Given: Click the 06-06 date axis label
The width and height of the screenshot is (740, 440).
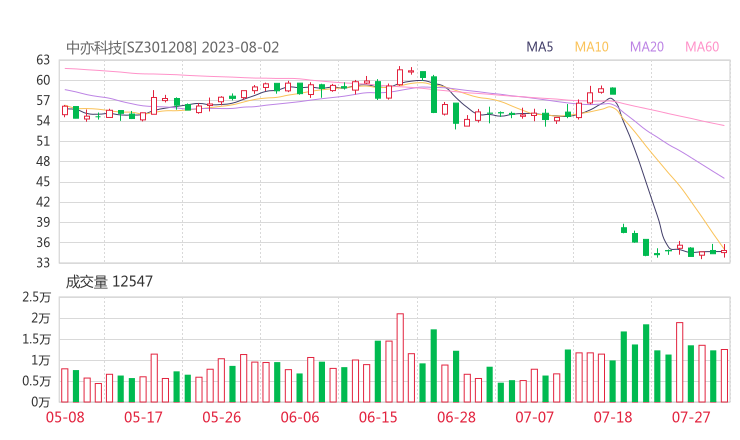Looking at the screenshot, I should click(300, 417).
